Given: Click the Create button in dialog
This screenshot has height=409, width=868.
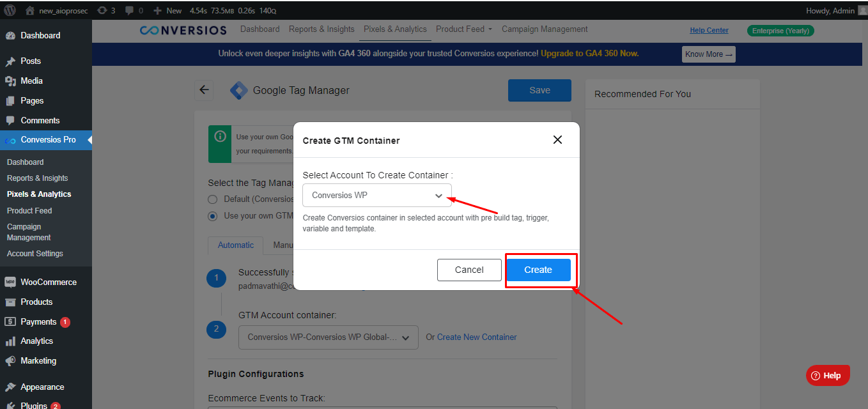Looking at the screenshot, I should pos(538,270).
